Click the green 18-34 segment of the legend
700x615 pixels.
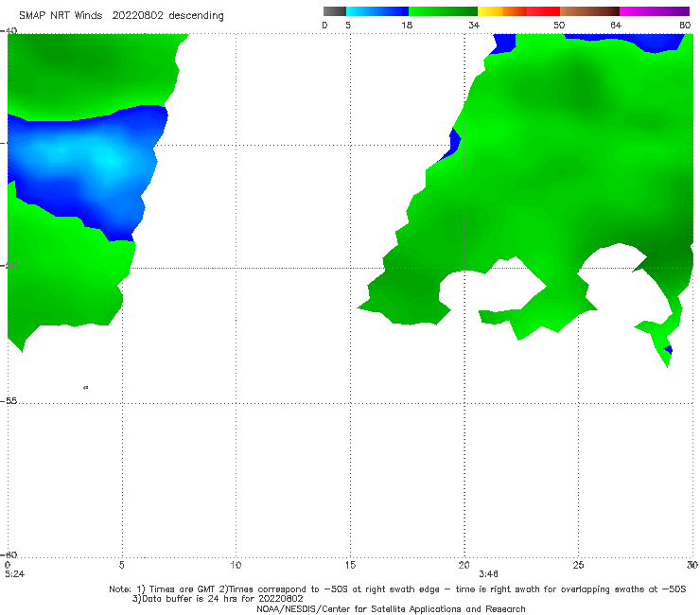(x=443, y=11)
